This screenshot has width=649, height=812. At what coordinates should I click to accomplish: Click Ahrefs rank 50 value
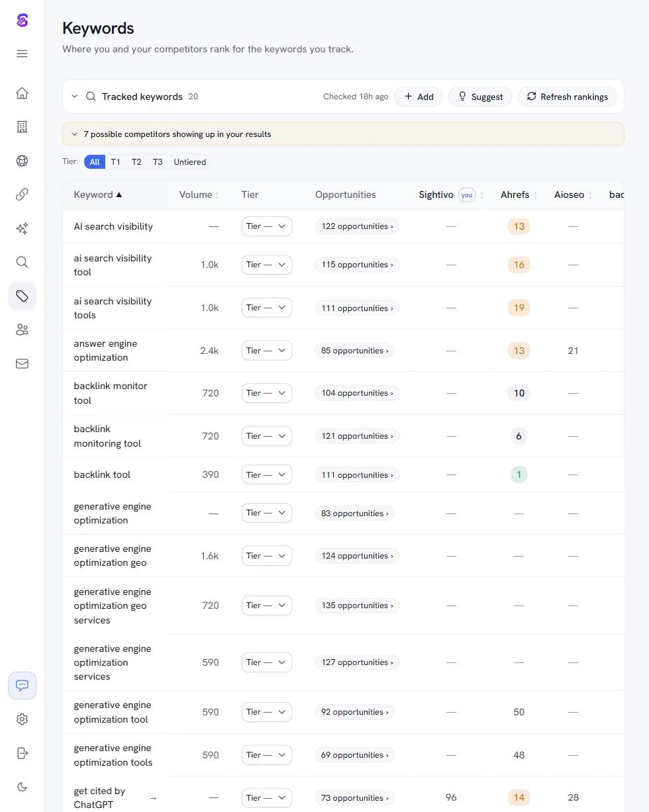519,712
